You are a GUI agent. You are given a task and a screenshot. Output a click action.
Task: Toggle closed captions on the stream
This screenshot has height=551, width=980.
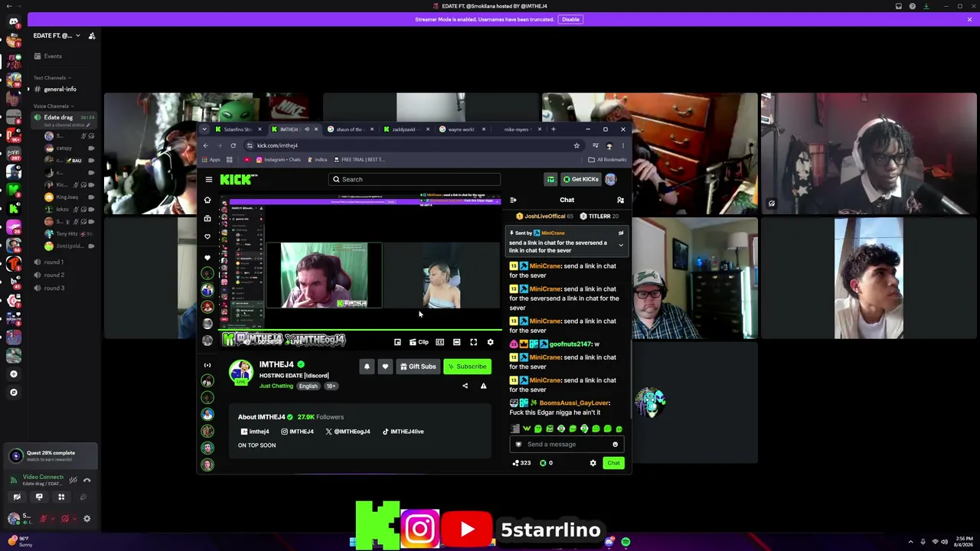click(439, 342)
